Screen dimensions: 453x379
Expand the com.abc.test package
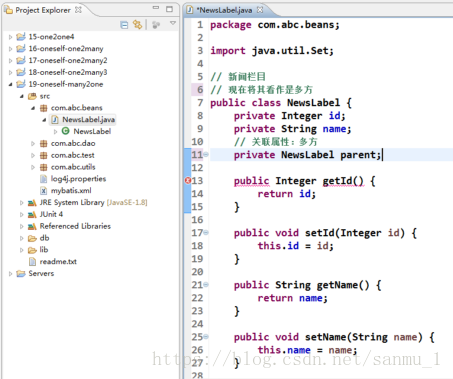coord(33,155)
